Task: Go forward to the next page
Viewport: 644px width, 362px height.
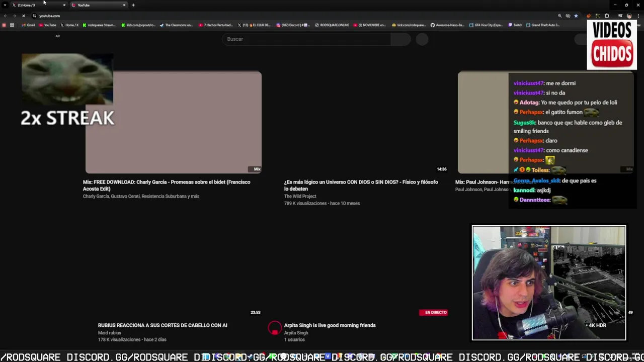Action: pos(14,16)
